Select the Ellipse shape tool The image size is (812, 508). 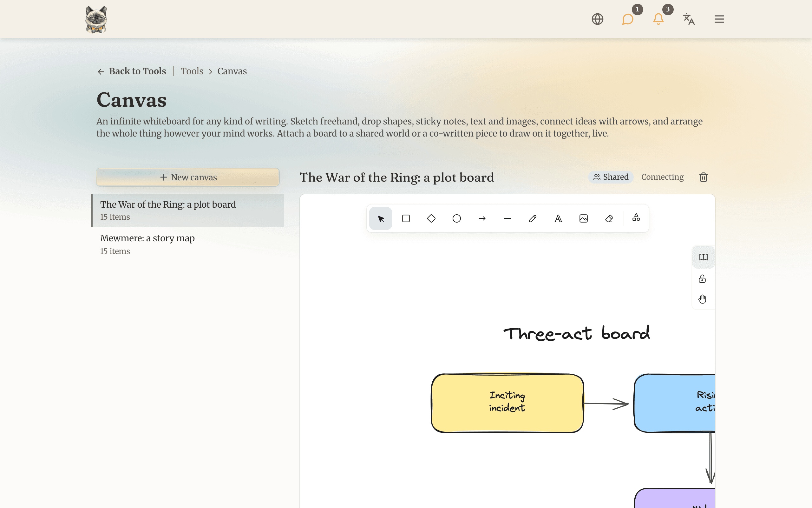click(457, 219)
